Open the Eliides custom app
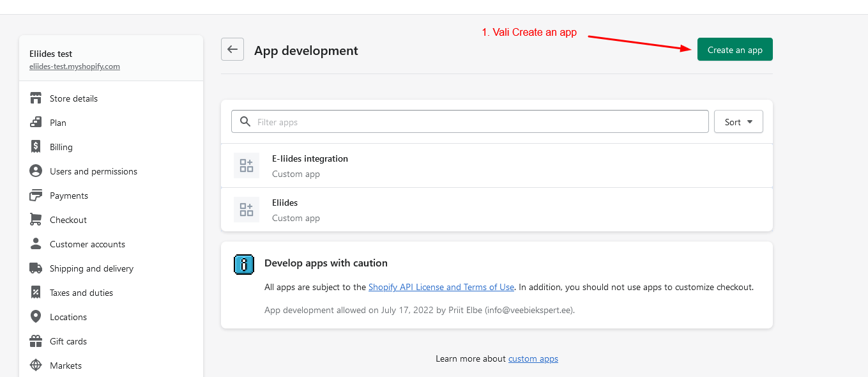Image resolution: width=868 pixels, height=377 pixels. click(285, 203)
